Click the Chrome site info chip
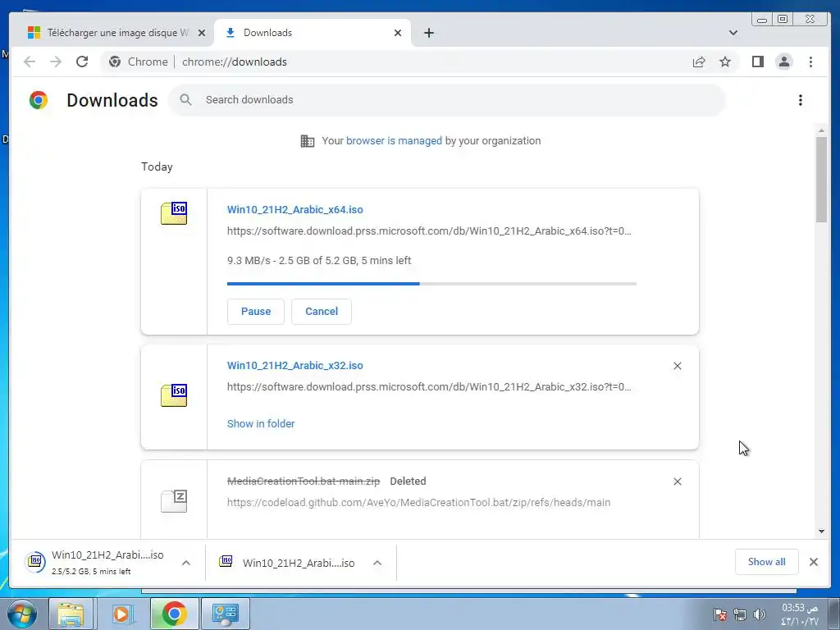Screen dimensions: 840x630 (138, 62)
